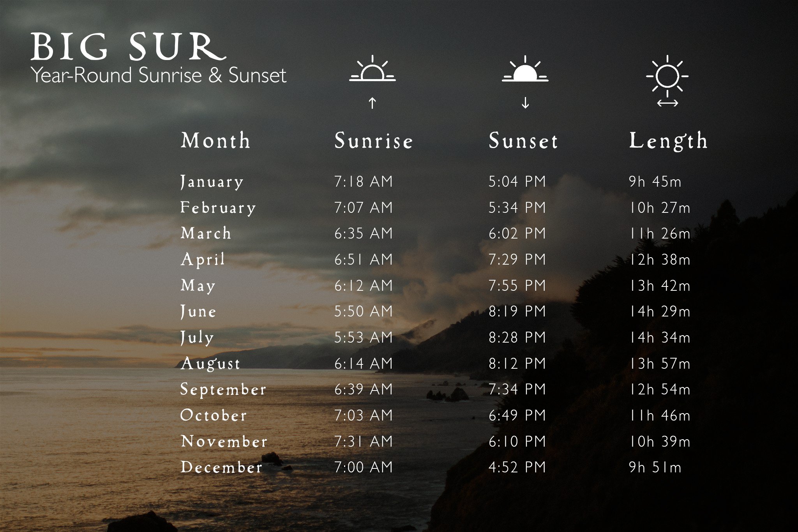Select the Length column header
The width and height of the screenshot is (798, 532).
point(668,140)
